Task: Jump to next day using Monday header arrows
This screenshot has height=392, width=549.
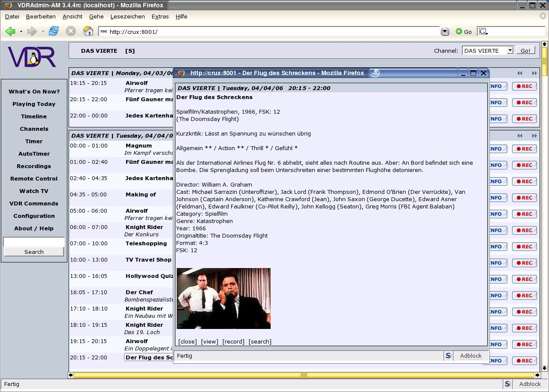Action: 534,73
